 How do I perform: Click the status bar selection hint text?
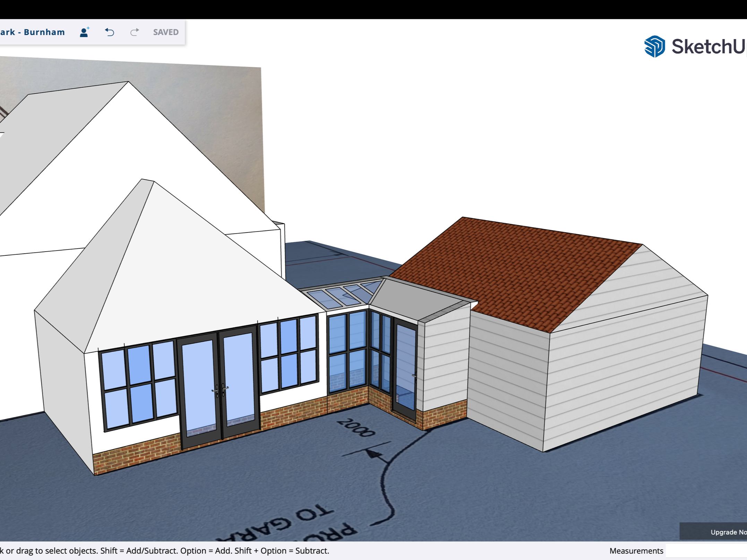point(164,551)
